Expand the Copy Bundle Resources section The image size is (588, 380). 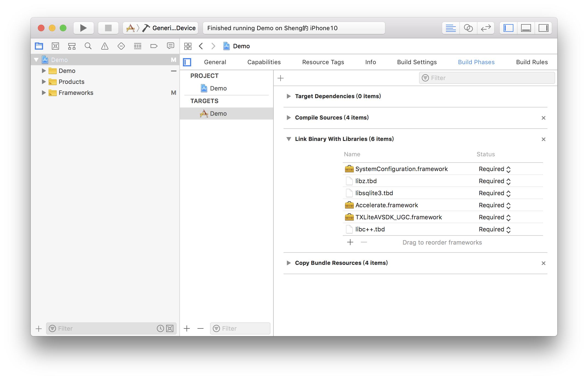tap(289, 263)
